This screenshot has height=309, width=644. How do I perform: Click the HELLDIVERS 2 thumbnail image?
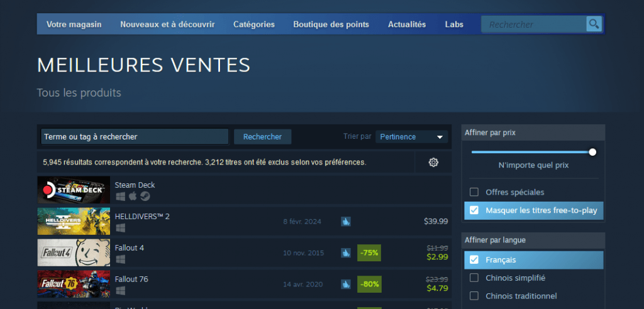(x=74, y=221)
